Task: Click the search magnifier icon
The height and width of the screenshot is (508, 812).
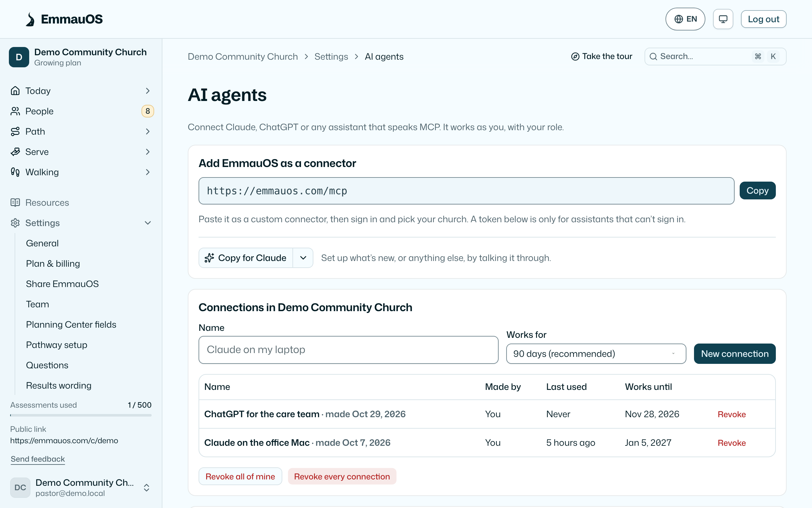Action: click(x=653, y=57)
